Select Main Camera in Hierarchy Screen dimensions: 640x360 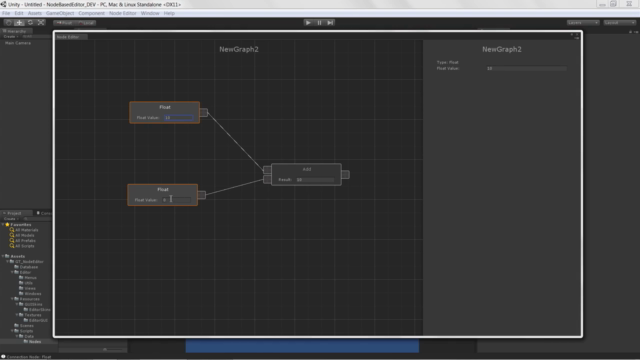[18, 43]
